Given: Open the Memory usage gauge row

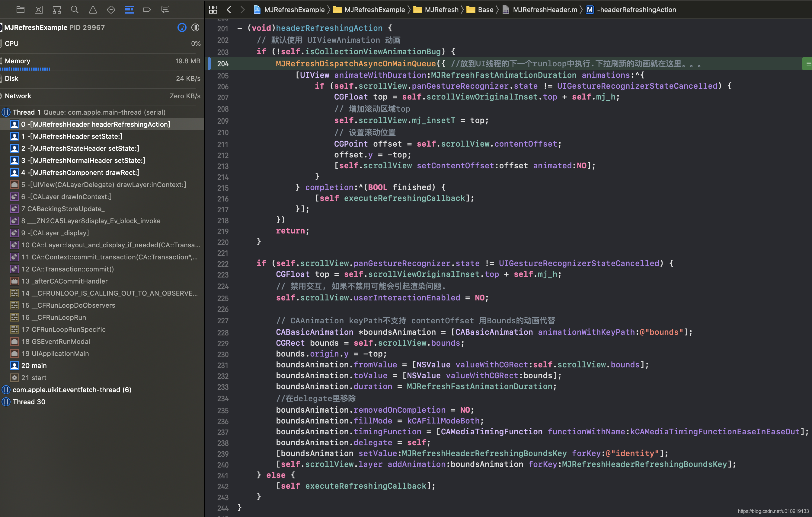Looking at the screenshot, I should click(101, 61).
